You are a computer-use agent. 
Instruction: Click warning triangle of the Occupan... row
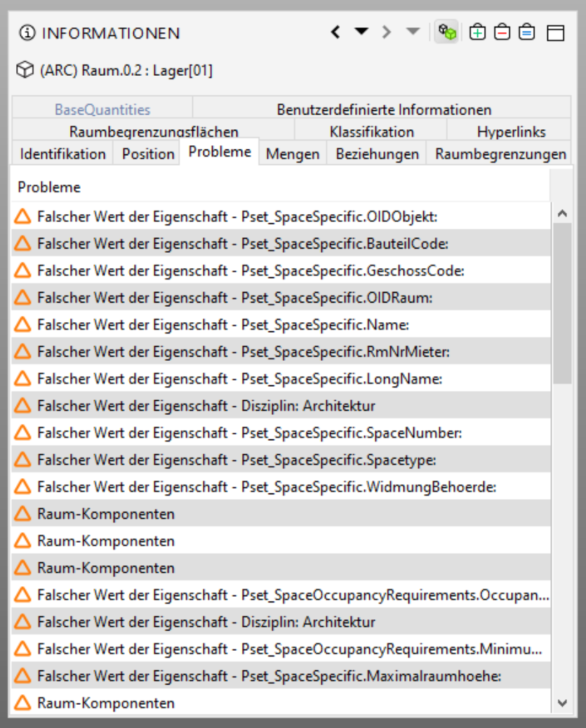(x=22, y=595)
